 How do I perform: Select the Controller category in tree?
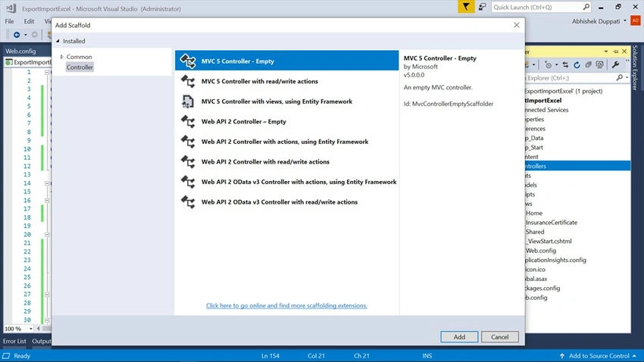80,67
